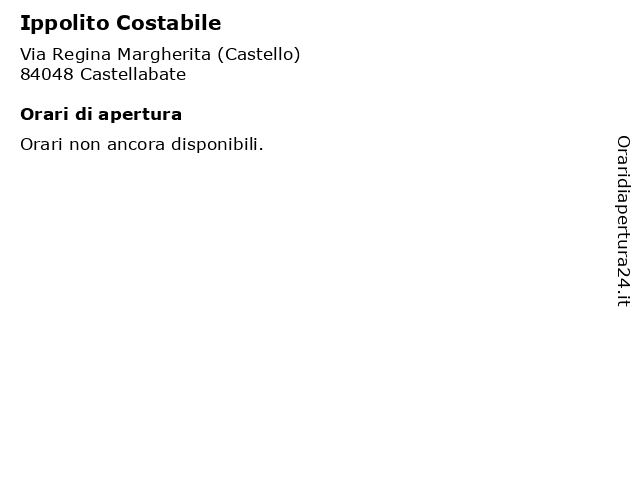Image resolution: width=640 pixels, height=480 pixels.
Task: Open the Oraridiapertura24.it vertical watermark
Action: (623, 221)
